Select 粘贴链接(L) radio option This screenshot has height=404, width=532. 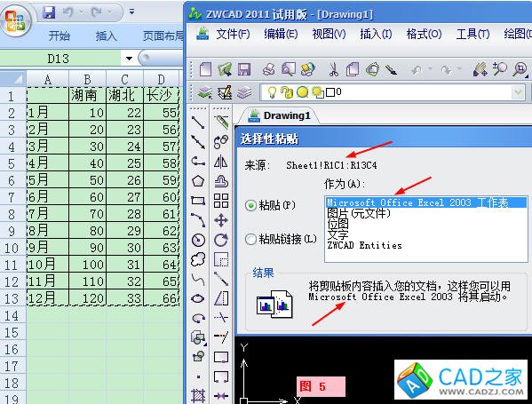tap(281, 239)
